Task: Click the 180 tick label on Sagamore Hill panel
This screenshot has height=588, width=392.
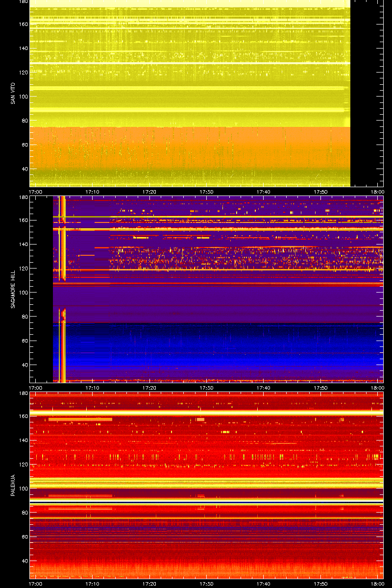Action: [24, 197]
